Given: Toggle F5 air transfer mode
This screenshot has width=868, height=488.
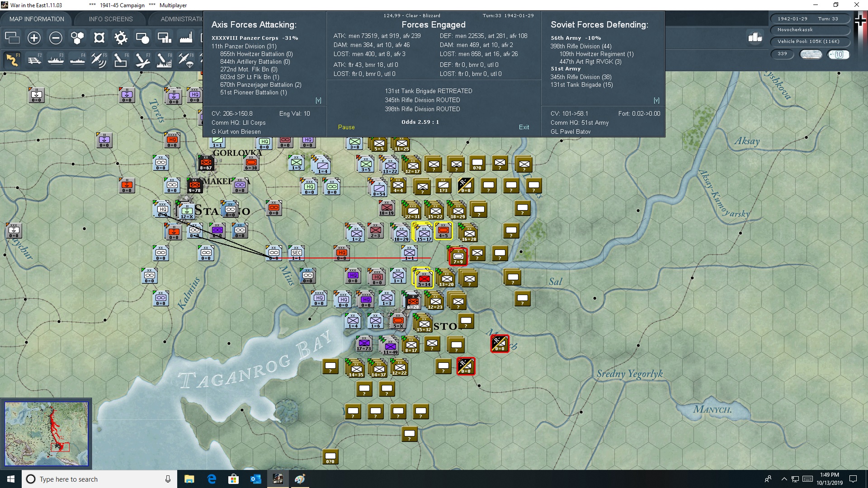Looking at the screenshot, I should tap(99, 60).
